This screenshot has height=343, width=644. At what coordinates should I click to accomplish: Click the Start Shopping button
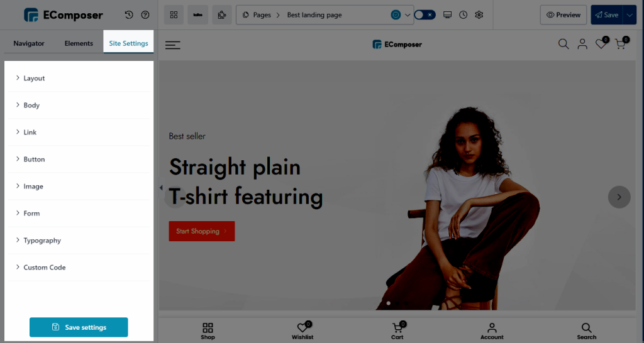202,231
